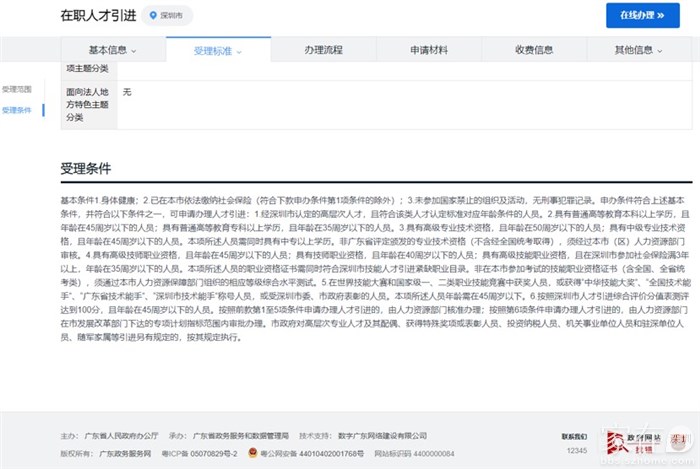Select 受理范围 in the left sidebar

[17, 90]
